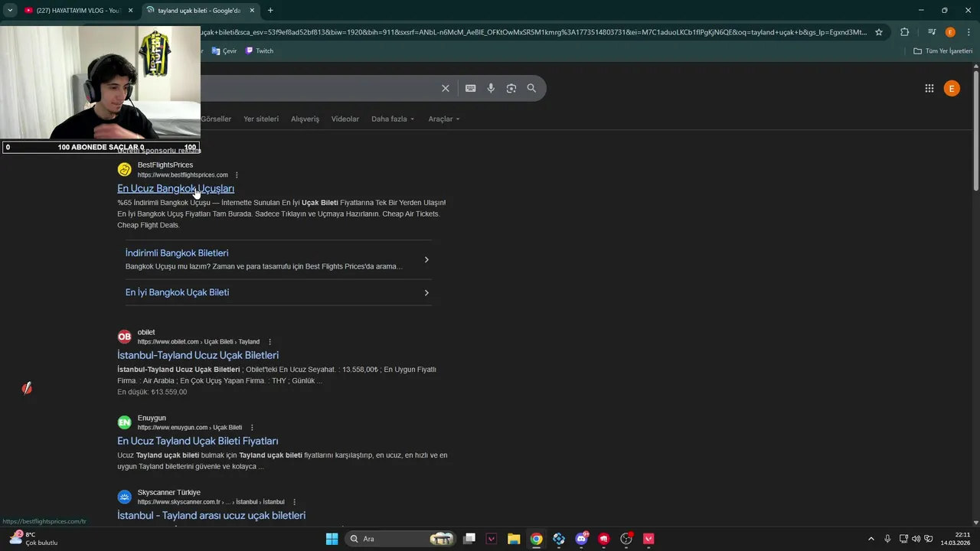Open more options for obilet result
The image size is (980, 551).
pyautogui.click(x=269, y=342)
